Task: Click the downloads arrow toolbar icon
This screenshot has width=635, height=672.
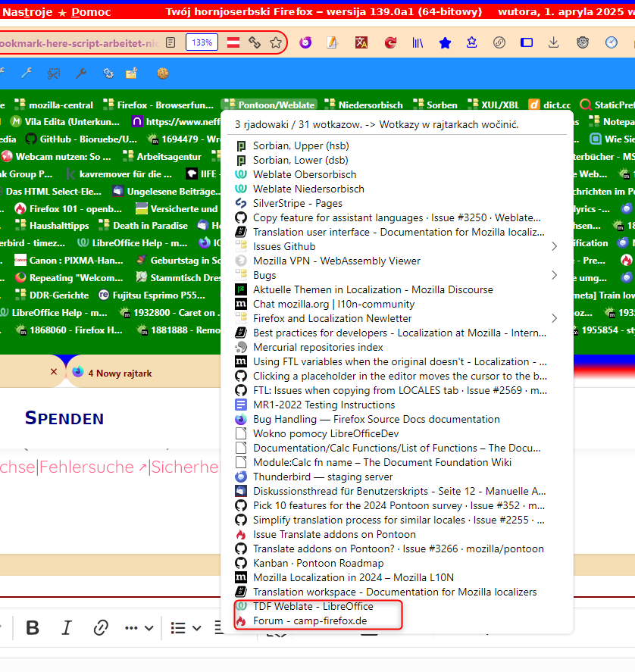Action: [554, 42]
